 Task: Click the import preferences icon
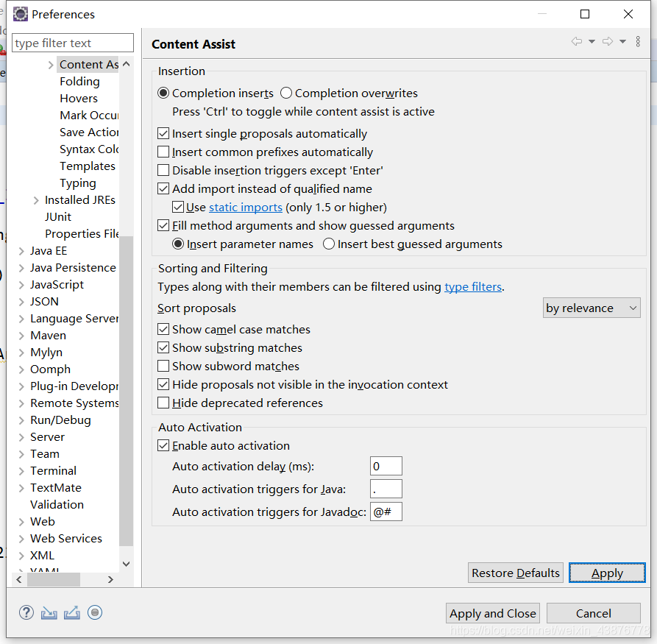pyautogui.click(x=49, y=613)
